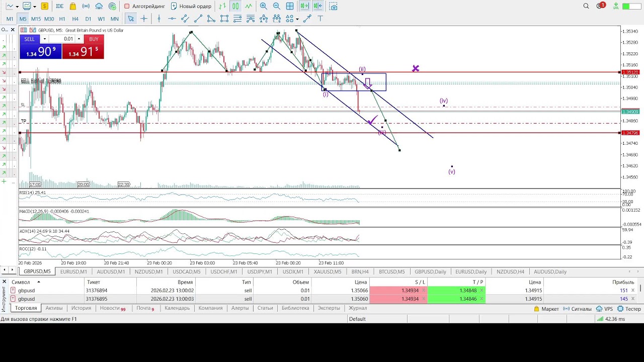Switch chart to candlestick style
Viewport: 644px width, 362px height.
235,6
